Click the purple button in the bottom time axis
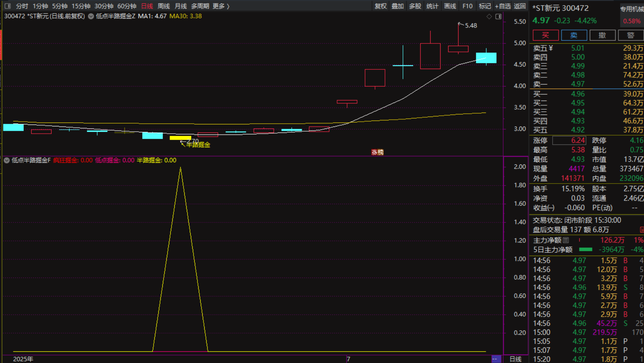The height and width of the screenshot is (363, 644). [496, 359]
